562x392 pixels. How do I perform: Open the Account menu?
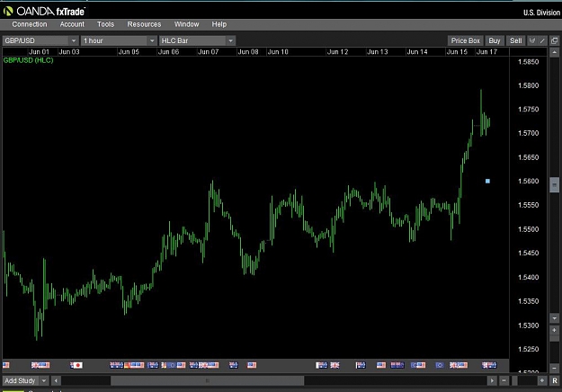[x=72, y=24]
